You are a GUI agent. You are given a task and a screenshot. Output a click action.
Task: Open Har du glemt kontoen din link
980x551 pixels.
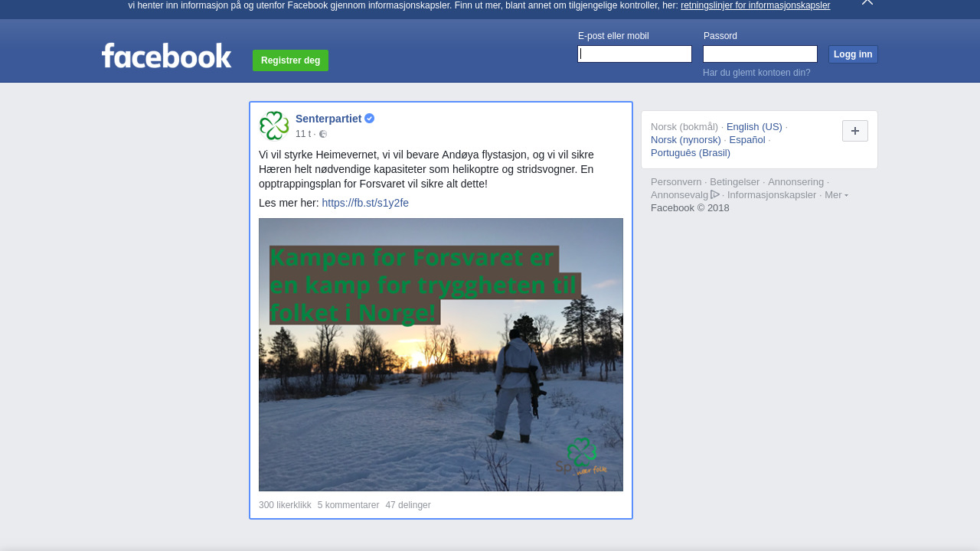coord(756,73)
